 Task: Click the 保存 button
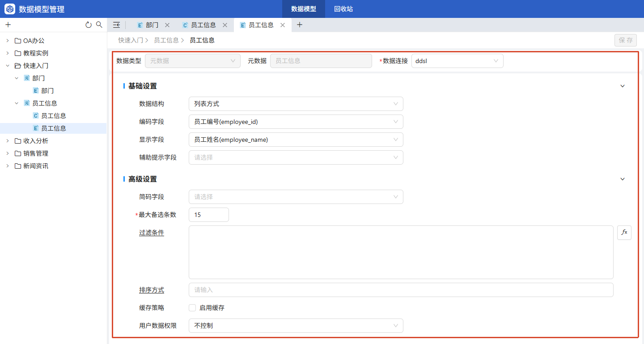(626, 40)
